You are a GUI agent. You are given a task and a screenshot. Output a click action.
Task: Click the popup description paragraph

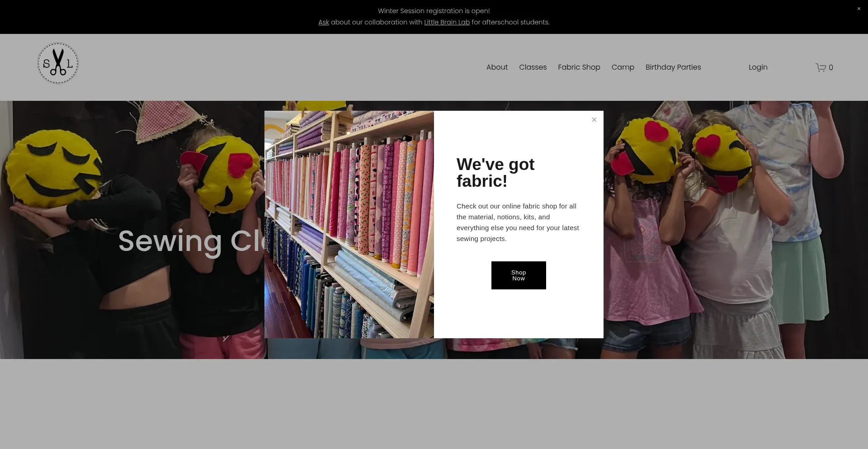[518, 222]
